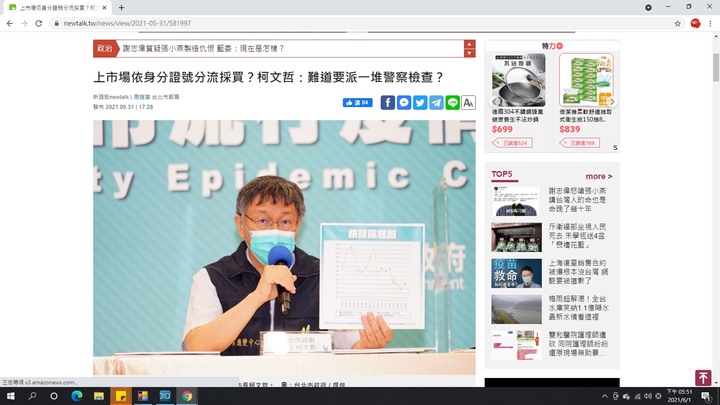Click the Facebook like button
The image size is (720, 405).
click(x=357, y=102)
